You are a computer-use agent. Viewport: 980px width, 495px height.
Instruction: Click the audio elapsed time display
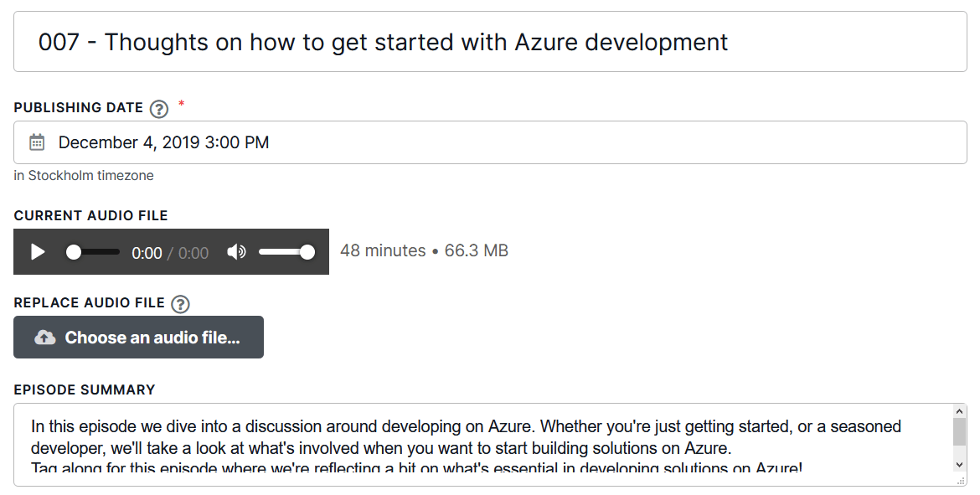pyautogui.click(x=147, y=253)
